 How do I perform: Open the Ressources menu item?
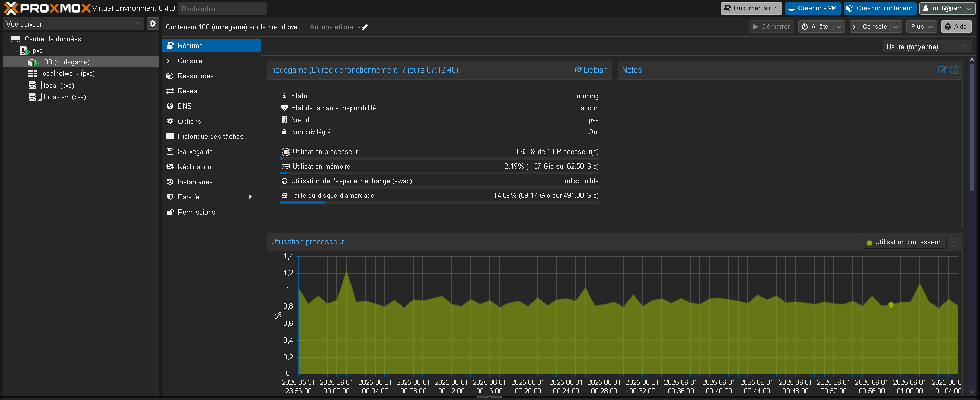pyautogui.click(x=211, y=76)
